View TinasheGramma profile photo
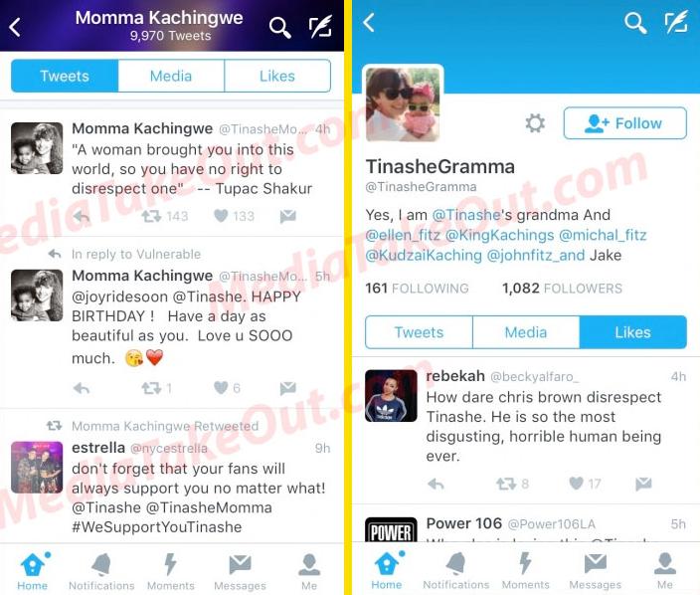700x595 pixels. coord(403,103)
